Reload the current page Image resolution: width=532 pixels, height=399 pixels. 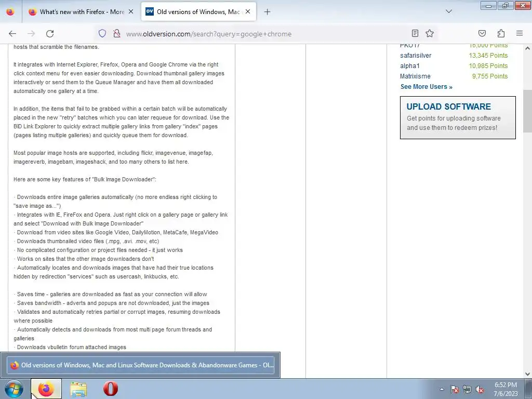(50, 34)
